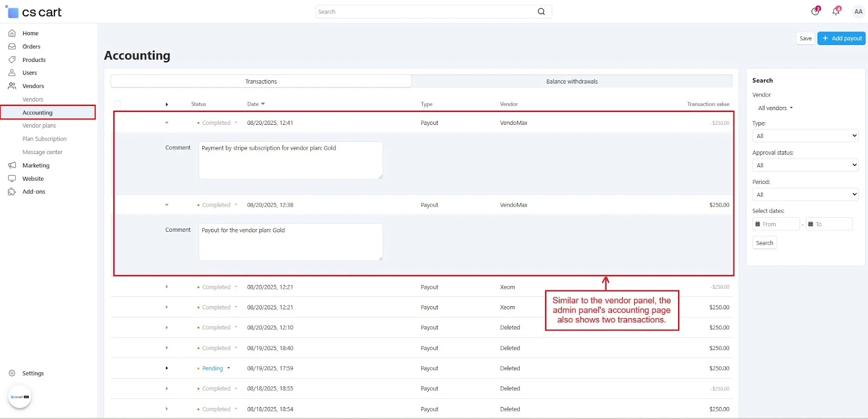The image size is (868, 419).
Task: Click the magnifier icon in search bar
Action: 541,11
